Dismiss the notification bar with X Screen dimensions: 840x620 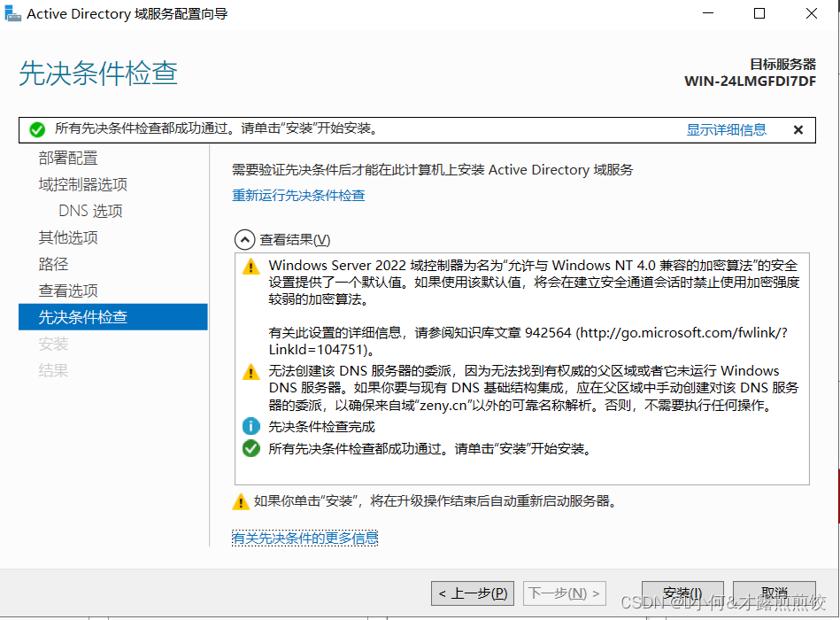tap(798, 129)
